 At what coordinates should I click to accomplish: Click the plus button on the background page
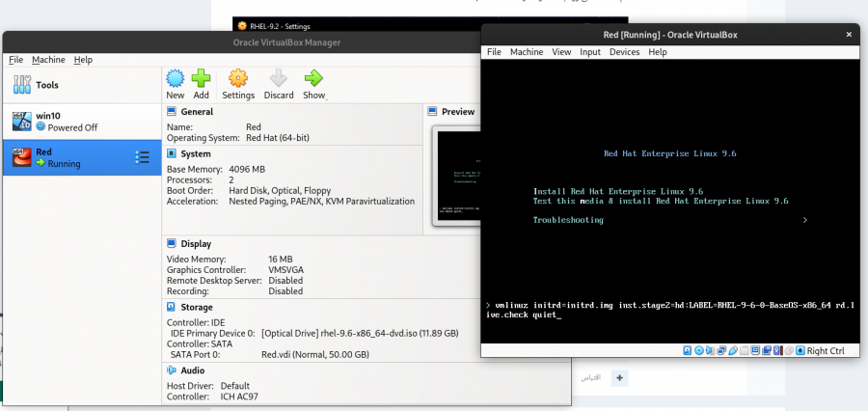click(x=619, y=378)
